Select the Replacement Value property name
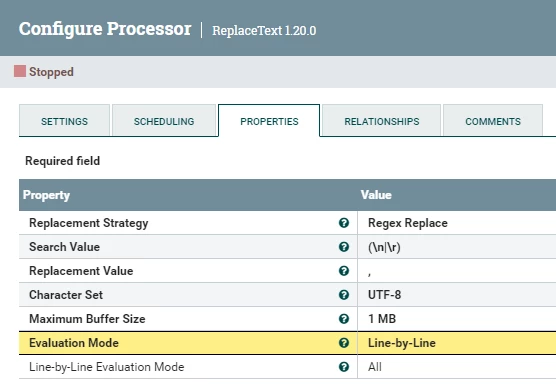 coord(81,271)
